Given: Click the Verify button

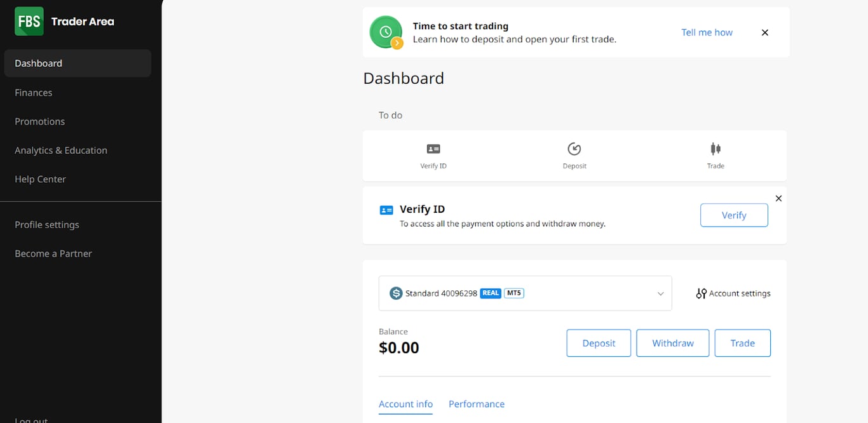Looking at the screenshot, I should tap(734, 215).
